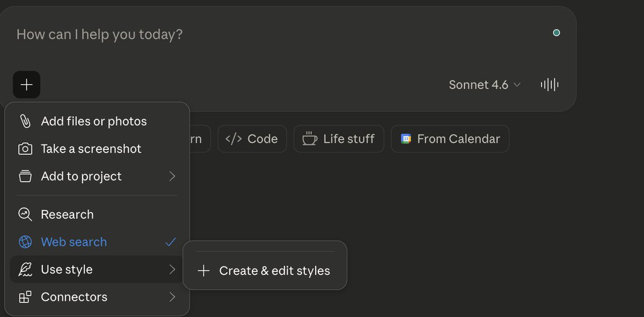Select Take a screenshot menu entry
The height and width of the screenshot is (317, 644).
(x=91, y=149)
